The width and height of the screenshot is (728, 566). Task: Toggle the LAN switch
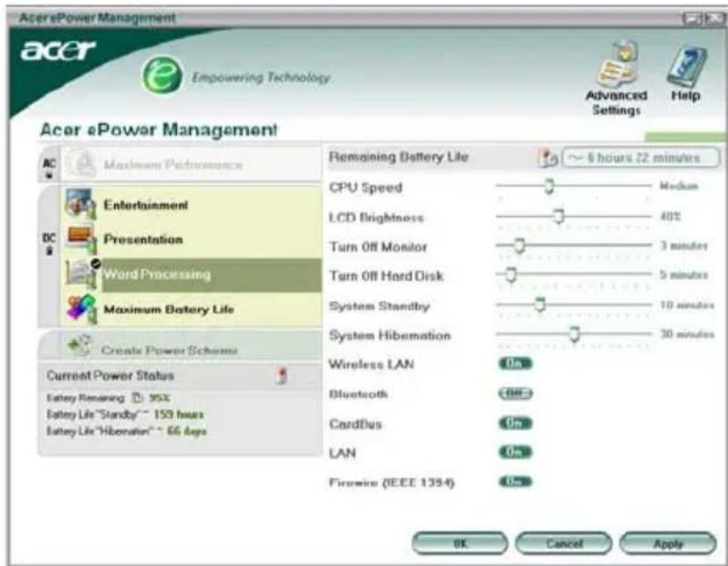[515, 452]
